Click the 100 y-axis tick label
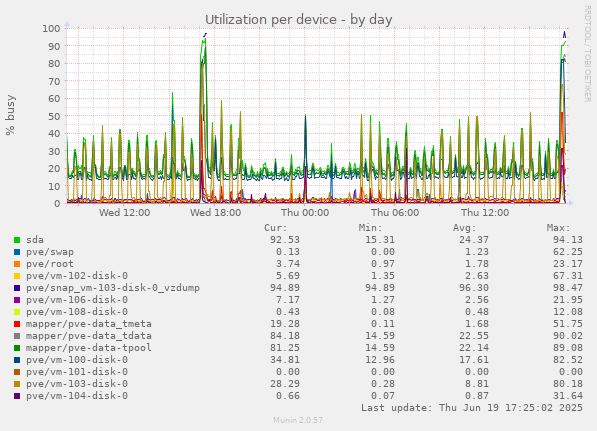 pyautogui.click(x=51, y=29)
